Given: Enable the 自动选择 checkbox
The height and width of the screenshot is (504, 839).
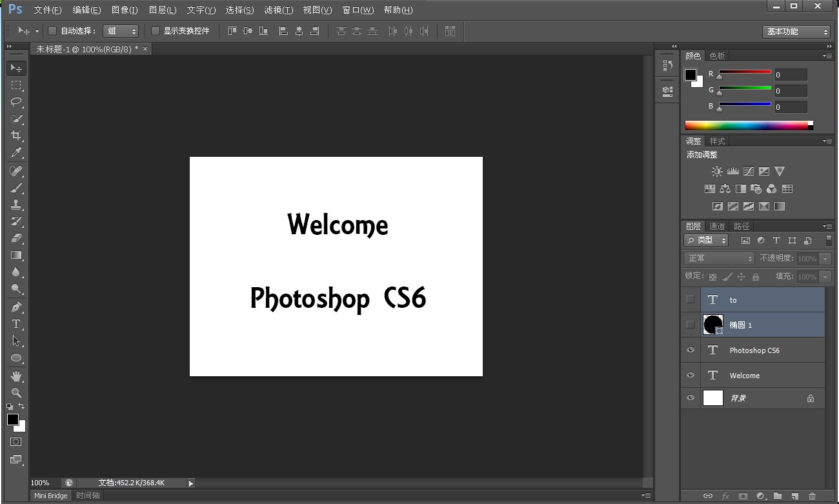Looking at the screenshot, I should 52,30.
